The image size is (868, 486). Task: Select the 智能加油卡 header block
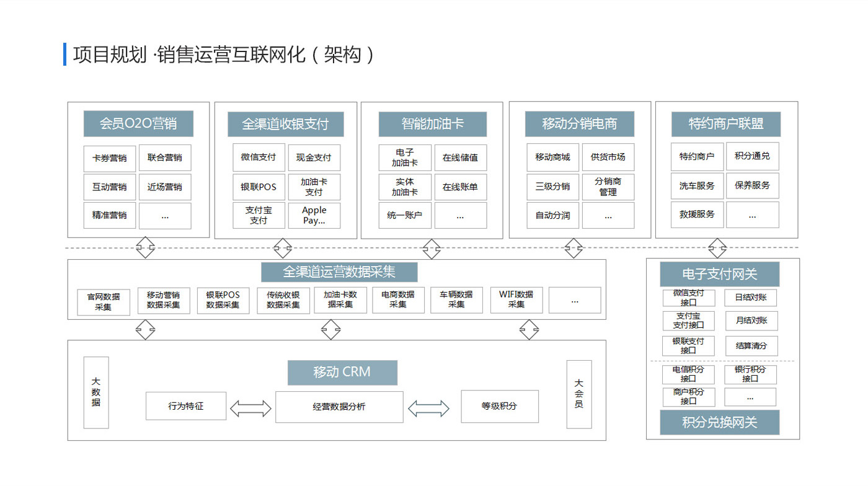point(432,123)
